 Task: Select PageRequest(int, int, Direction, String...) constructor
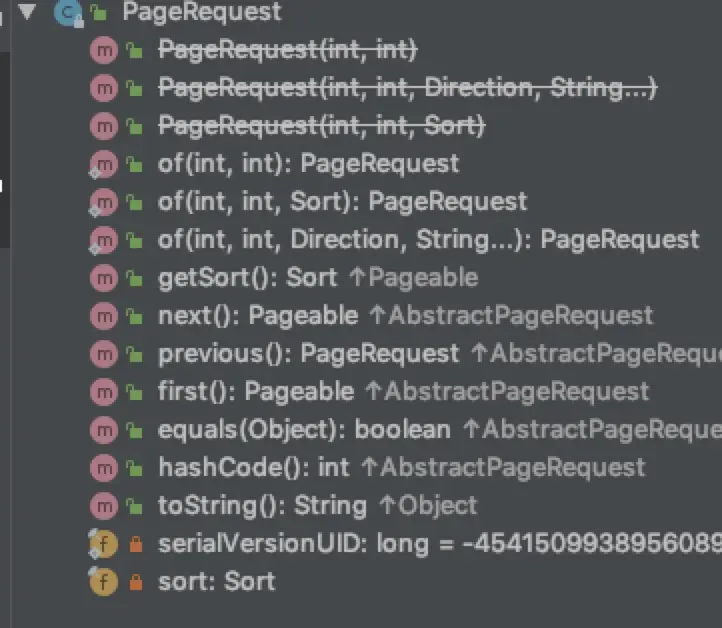point(408,87)
